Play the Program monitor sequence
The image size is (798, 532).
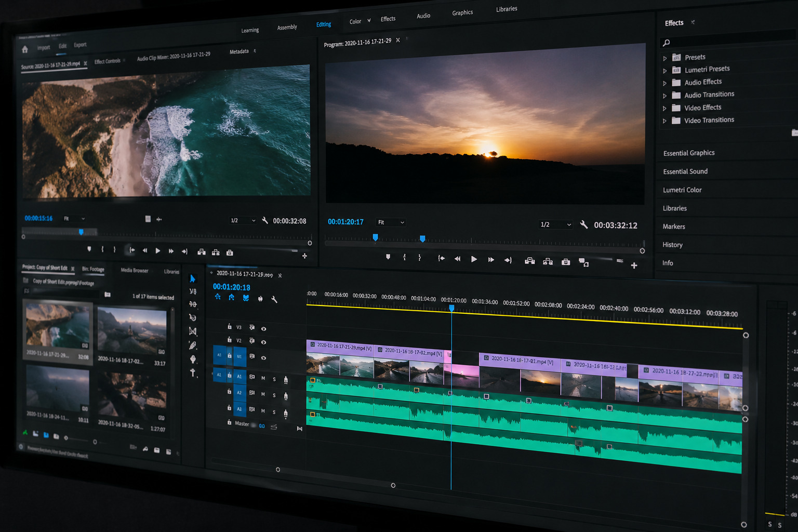474,259
